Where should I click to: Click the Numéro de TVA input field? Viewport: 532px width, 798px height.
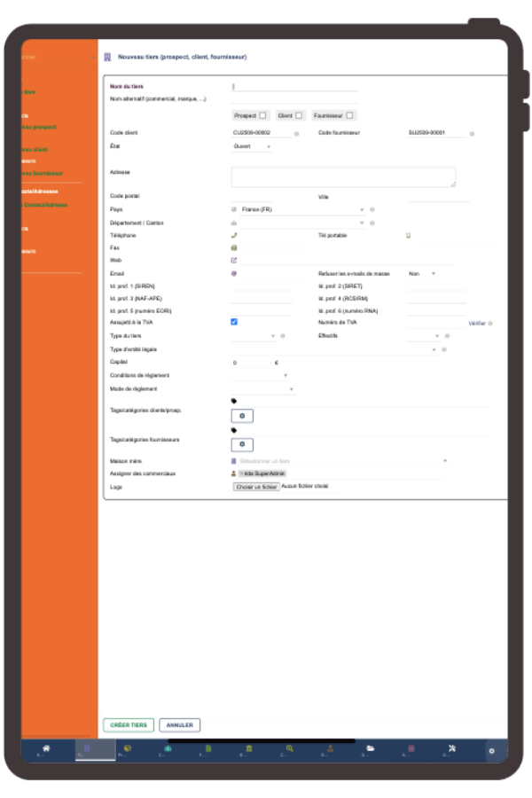pos(435,323)
